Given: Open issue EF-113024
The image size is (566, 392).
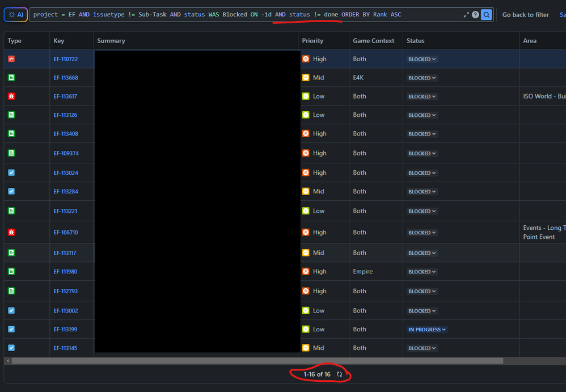Looking at the screenshot, I should (x=66, y=173).
